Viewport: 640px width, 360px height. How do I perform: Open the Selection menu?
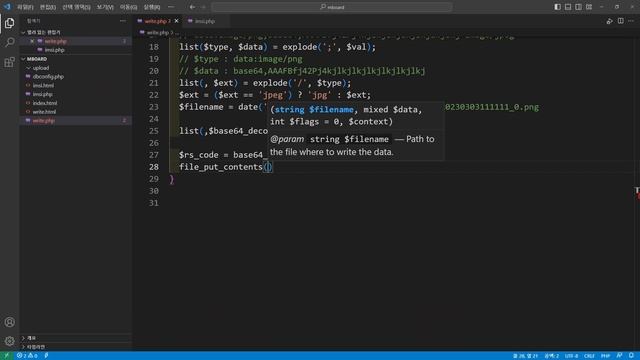click(76, 7)
